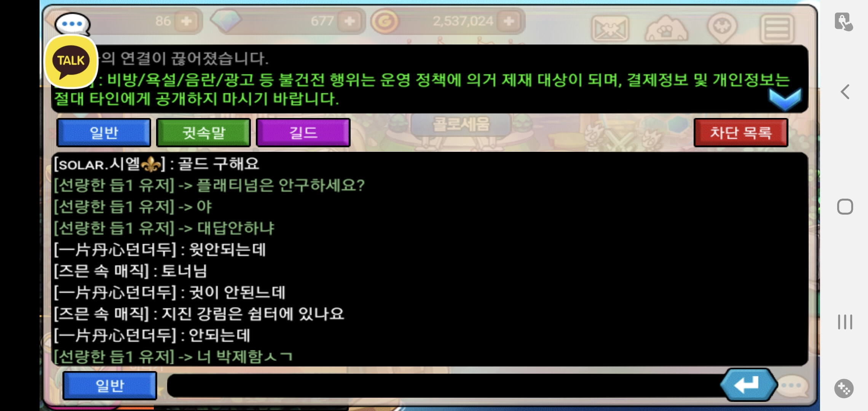Switch to the 길드 guild tab
The width and height of the screenshot is (868, 411).
[x=303, y=132]
